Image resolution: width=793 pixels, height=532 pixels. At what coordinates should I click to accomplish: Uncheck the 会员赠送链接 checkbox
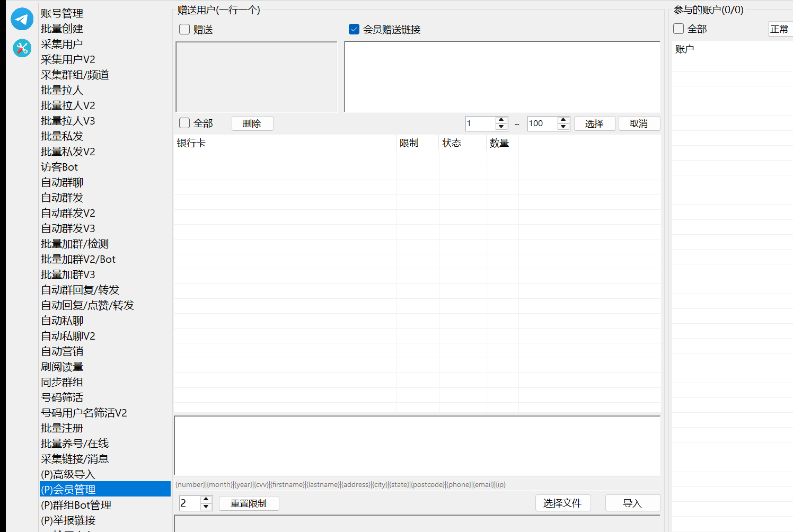pyautogui.click(x=354, y=29)
